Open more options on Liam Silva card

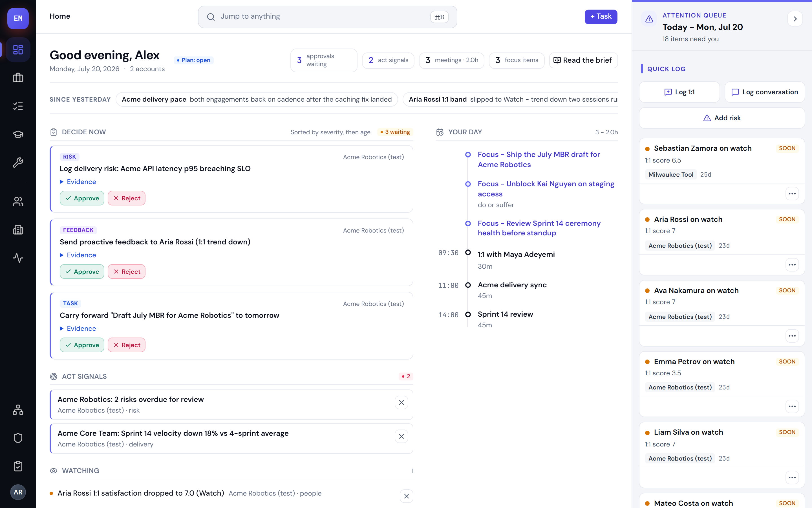(792, 478)
